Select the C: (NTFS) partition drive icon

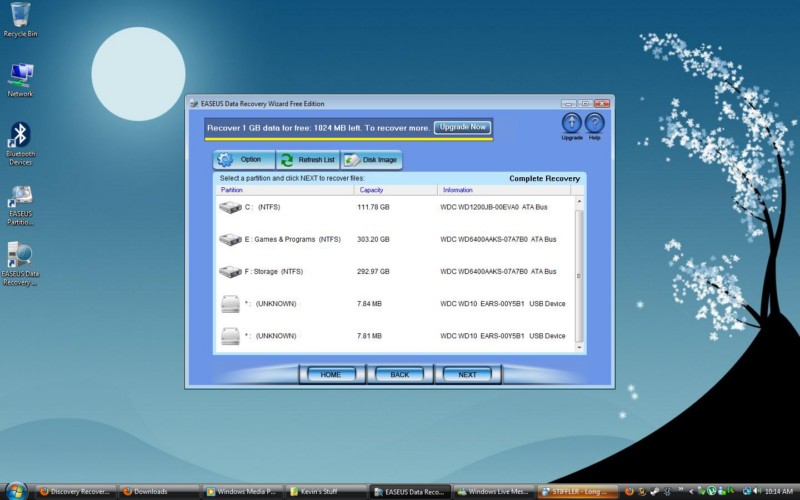(x=230, y=207)
